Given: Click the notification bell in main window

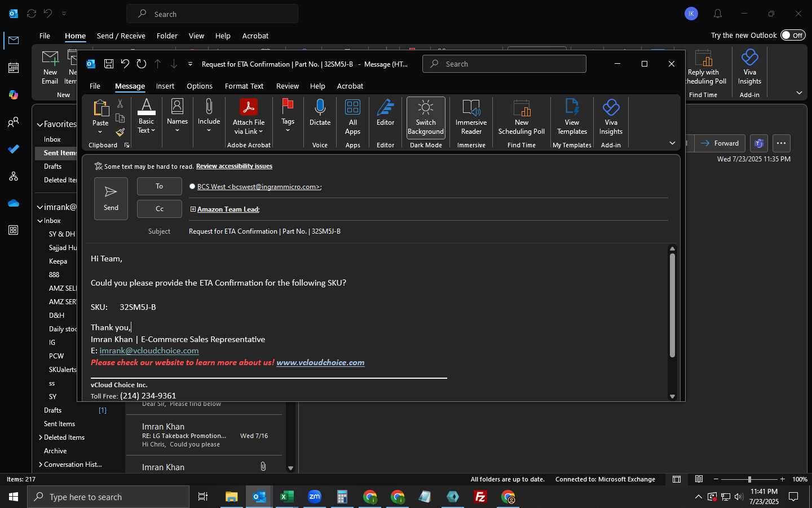Looking at the screenshot, I should click(x=718, y=14).
